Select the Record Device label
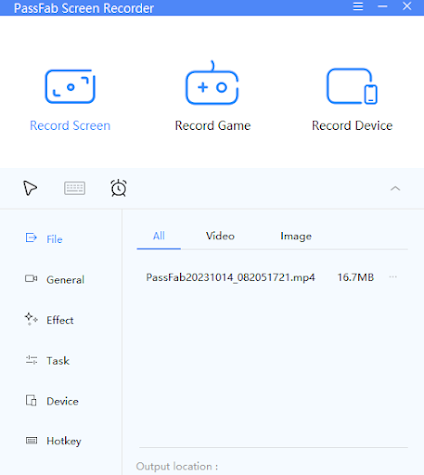This screenshot has height=475, width=424. [x=352, y=126]
